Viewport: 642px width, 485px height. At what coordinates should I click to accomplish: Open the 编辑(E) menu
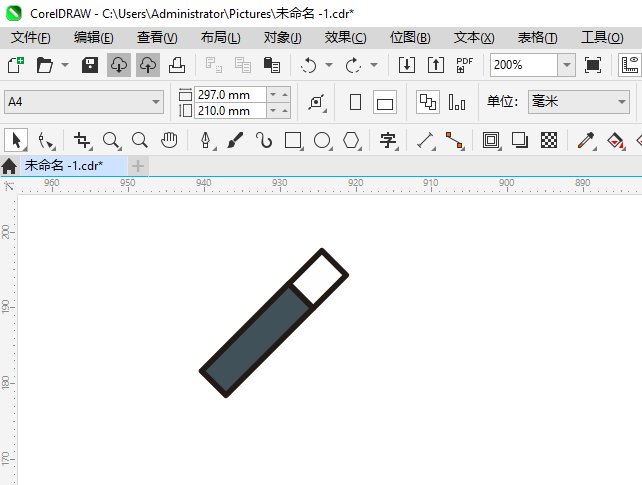(x=94, y=38)
